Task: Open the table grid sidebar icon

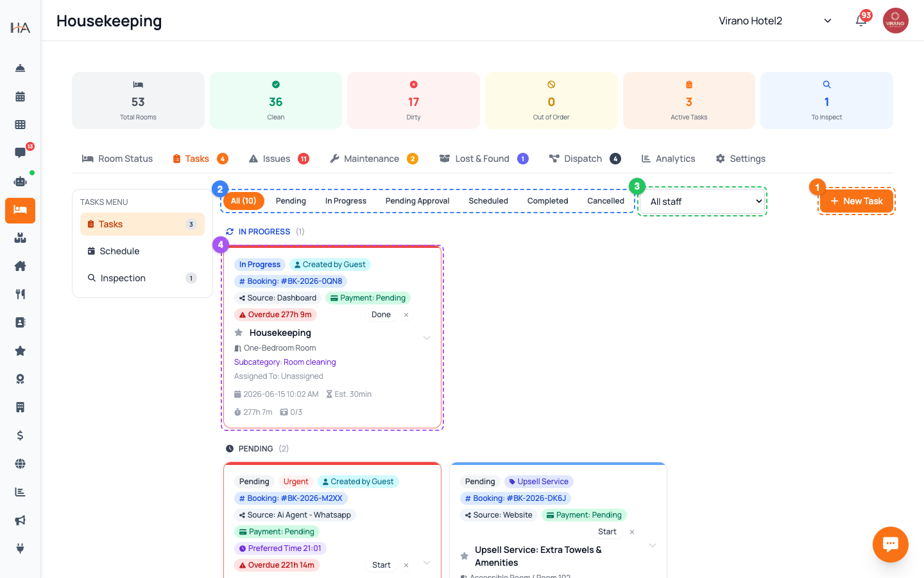Action: 20,125
